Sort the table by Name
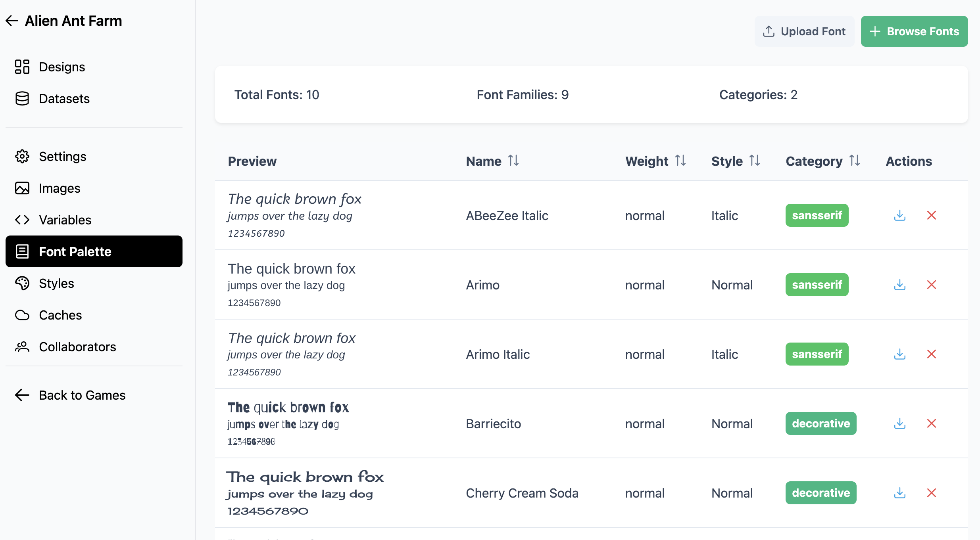The height and width of the screenshot is (540, 980). tap(513, 161)
